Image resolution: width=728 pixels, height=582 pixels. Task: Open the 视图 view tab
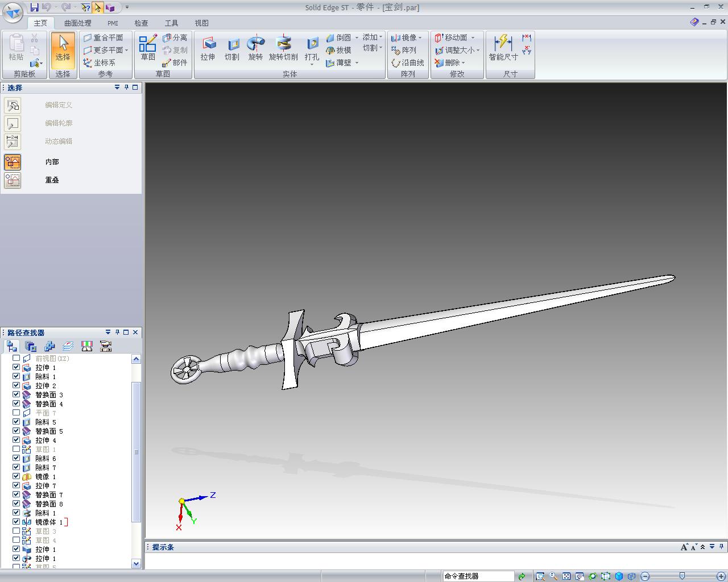pos(201,23)
